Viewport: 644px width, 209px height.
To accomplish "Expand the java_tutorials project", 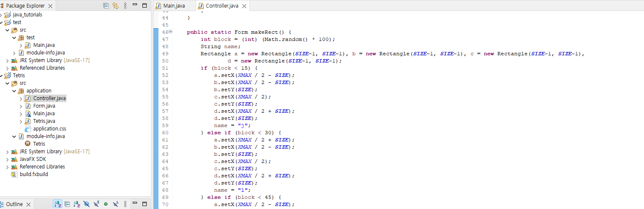I will (2, 15).
